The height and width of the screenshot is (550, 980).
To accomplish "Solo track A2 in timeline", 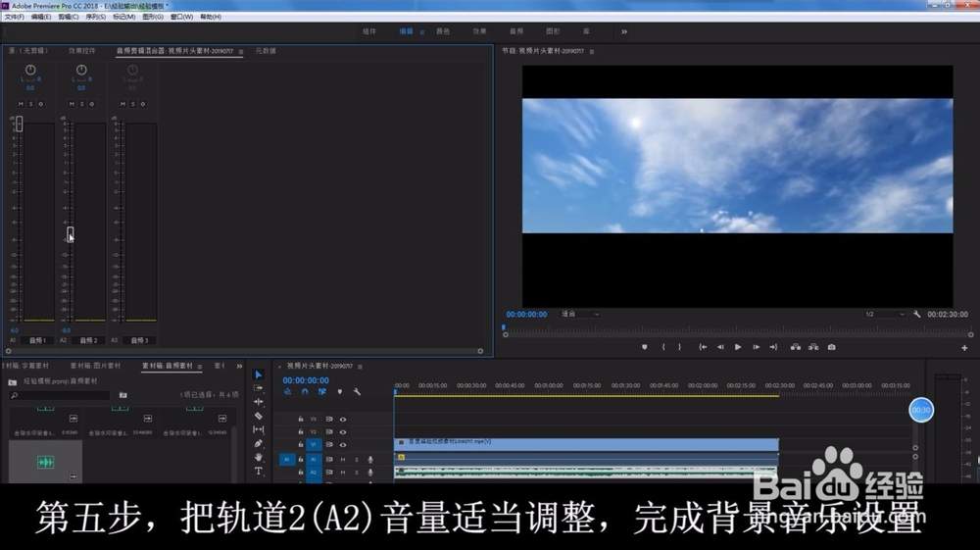I will point(357,473).
